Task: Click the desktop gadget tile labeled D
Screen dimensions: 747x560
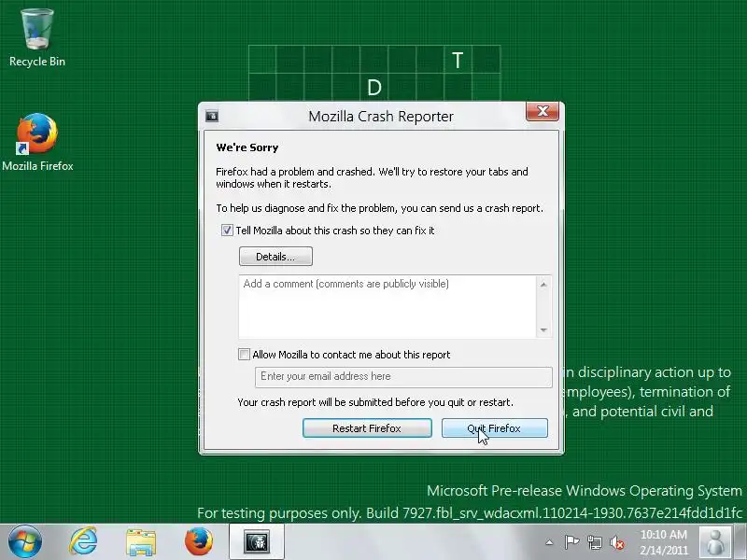Action: click(x=374, y=87)
